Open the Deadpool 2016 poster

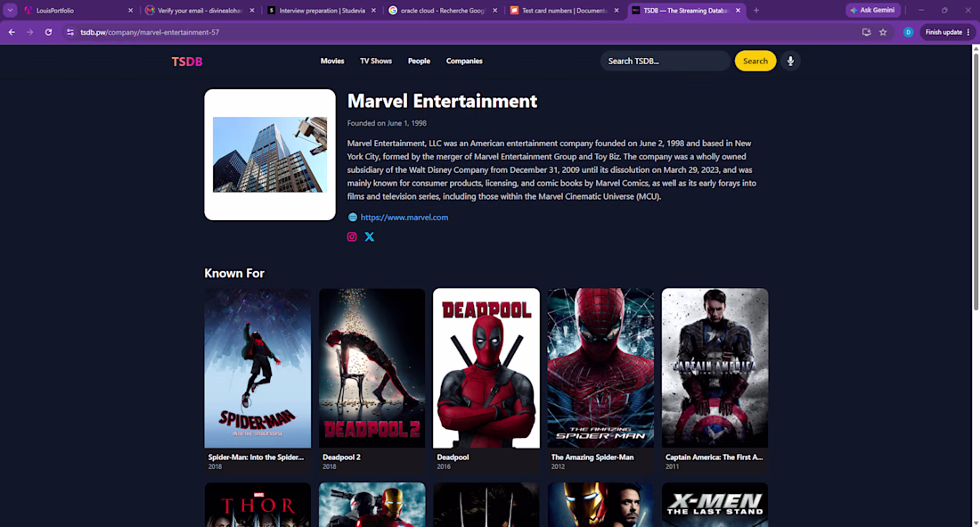click(486, 368)
